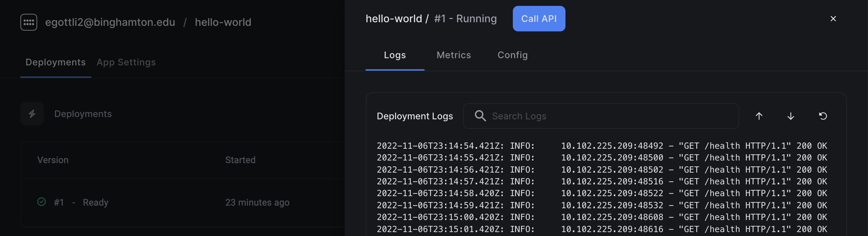Close the deployment details panel

point(833,19)
